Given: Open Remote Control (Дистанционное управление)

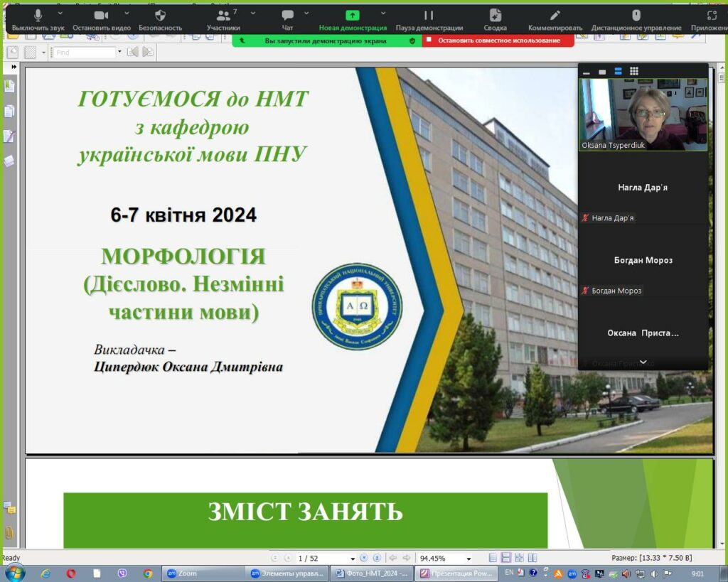Looking at the screenshot, I should pyautogui.click(x=636, y=16).
